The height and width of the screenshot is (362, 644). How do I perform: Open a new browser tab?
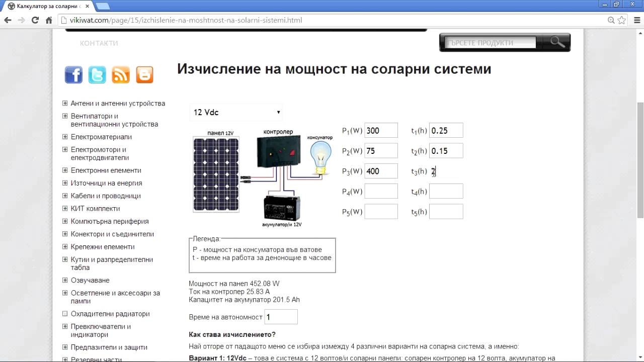[x=102, y=6]
